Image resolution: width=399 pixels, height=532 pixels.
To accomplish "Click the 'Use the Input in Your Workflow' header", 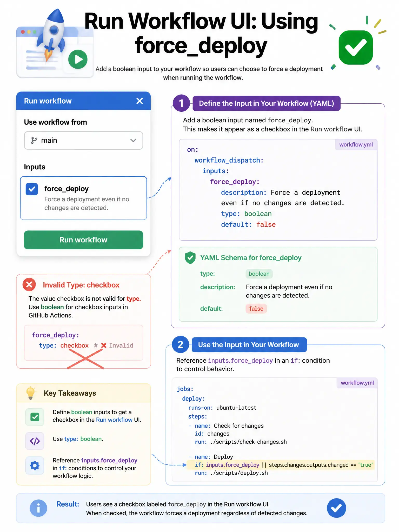I will click(x=249, y=345).
